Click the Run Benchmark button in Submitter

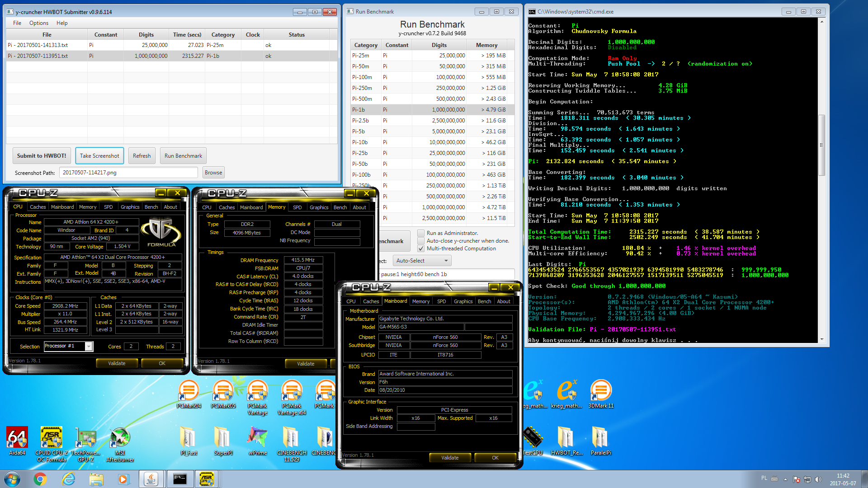point(183,156)
